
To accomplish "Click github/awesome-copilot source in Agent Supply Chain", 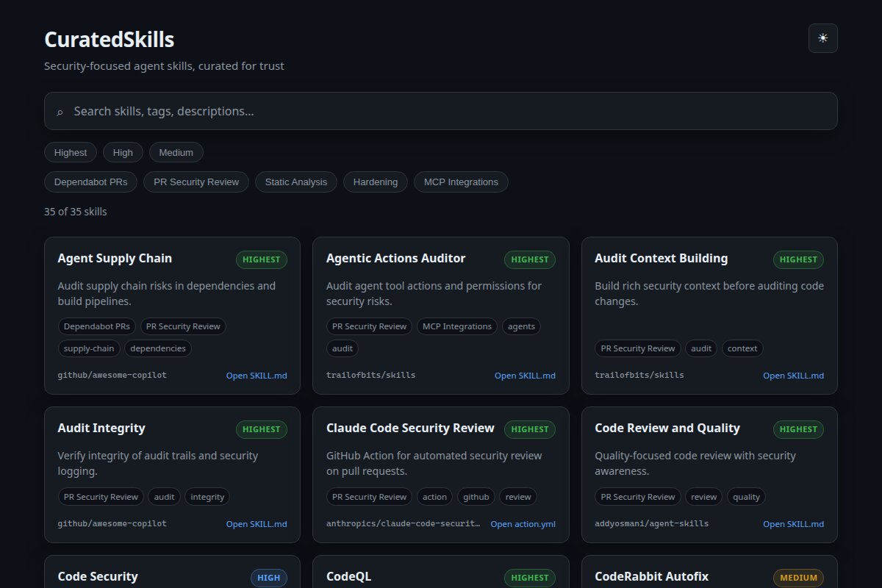I will 112,375.
